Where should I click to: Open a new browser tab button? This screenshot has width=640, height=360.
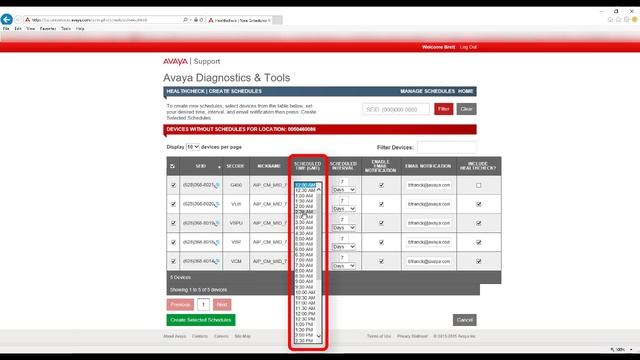tap(278, 20)
